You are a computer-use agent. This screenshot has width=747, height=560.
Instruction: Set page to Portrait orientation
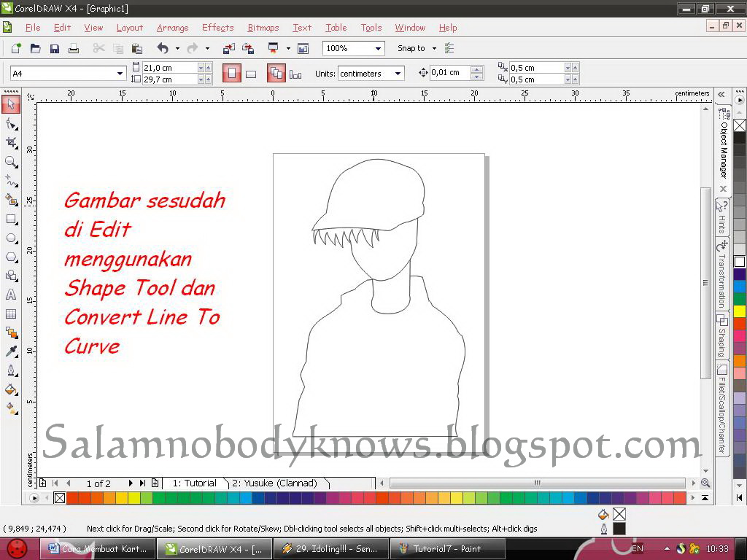[231, 74]
